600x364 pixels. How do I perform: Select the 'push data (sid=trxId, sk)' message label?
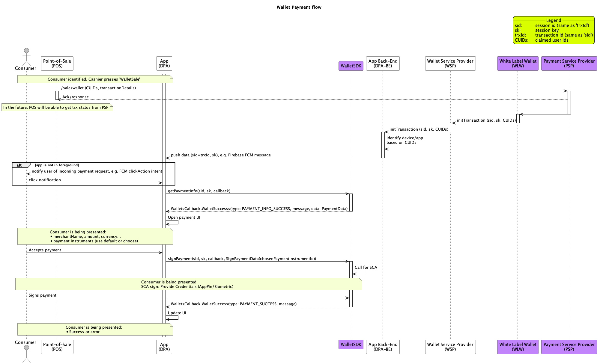point(221,155)
